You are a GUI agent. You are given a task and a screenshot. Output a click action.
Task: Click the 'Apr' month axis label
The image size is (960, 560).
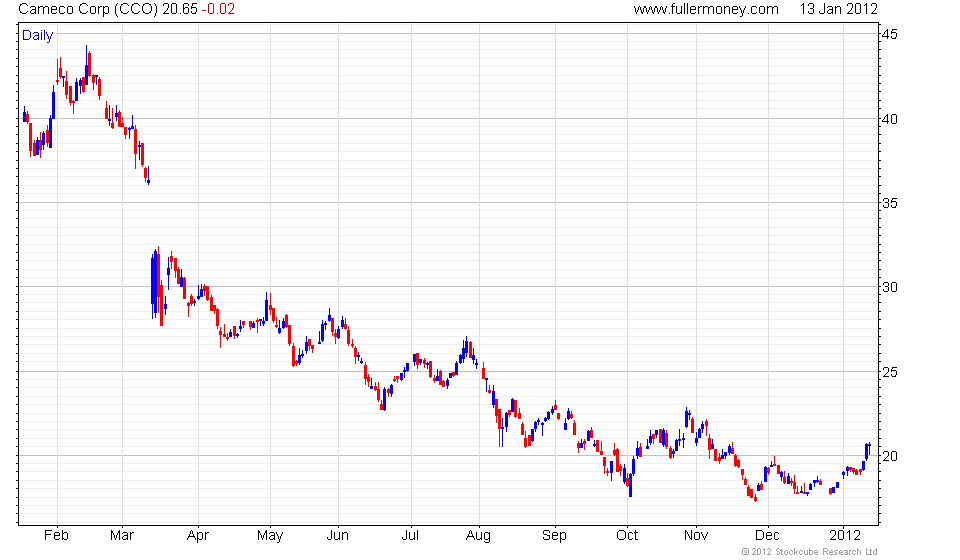(x=198, y=536)
